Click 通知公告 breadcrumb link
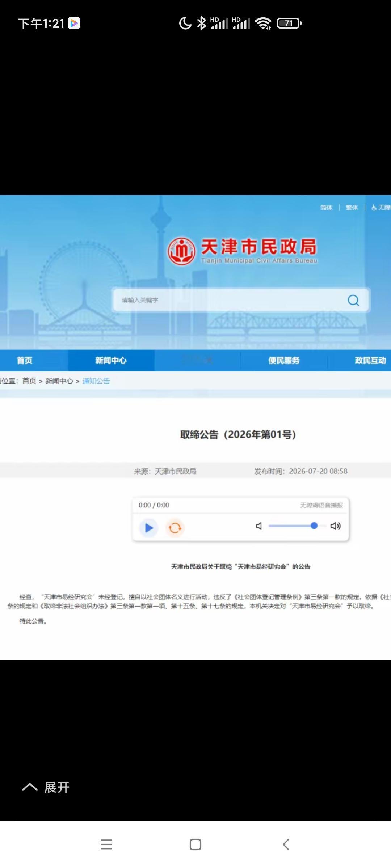This screenshot has height=868, width=391. 96,381
